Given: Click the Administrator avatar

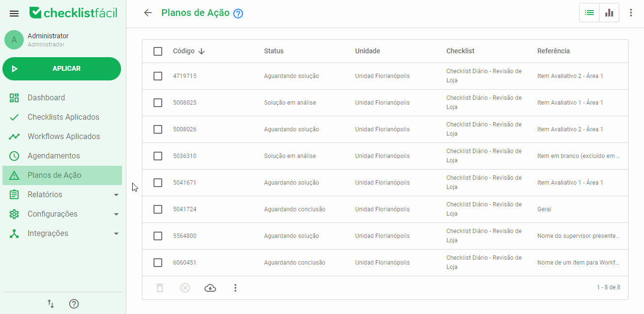Looking at the screenshot, I should (x=14, y=40).
